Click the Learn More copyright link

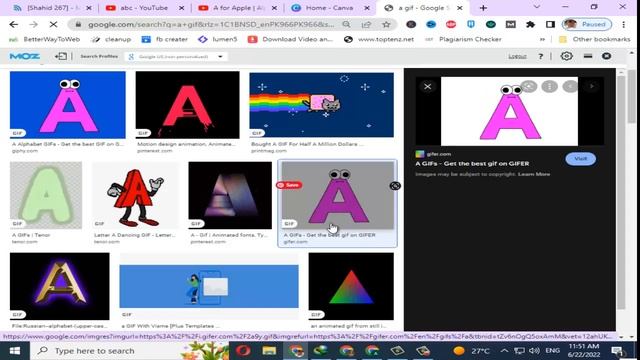[x=534, y=174]
